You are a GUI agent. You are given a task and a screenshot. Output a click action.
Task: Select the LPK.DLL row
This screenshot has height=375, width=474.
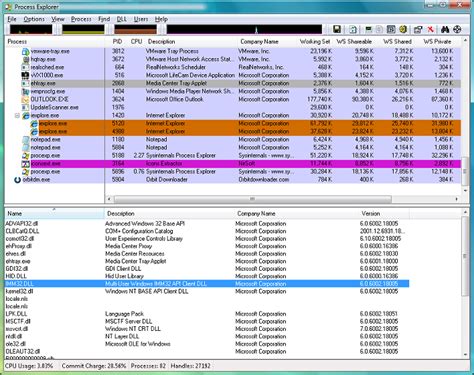pos(207,314)
